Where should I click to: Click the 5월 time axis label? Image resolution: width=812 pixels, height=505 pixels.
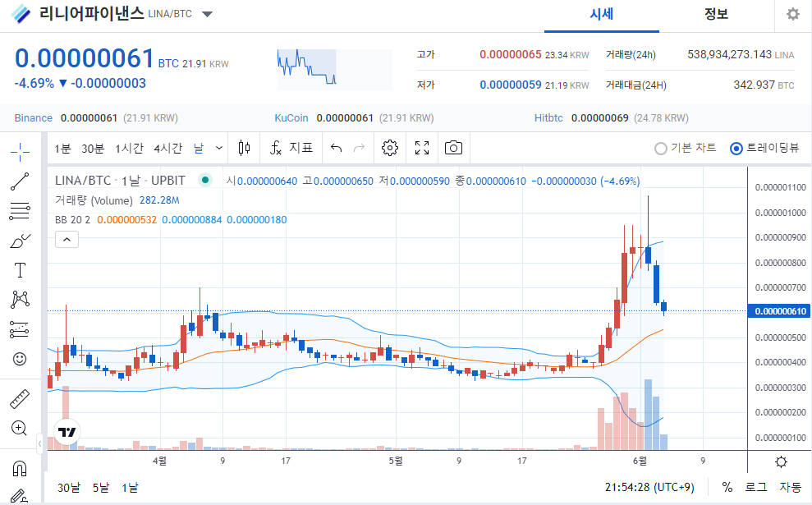[396, 461]
